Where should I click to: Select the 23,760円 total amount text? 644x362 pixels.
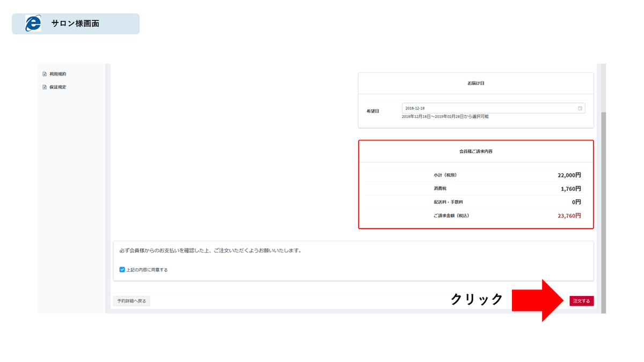(569, 216)
